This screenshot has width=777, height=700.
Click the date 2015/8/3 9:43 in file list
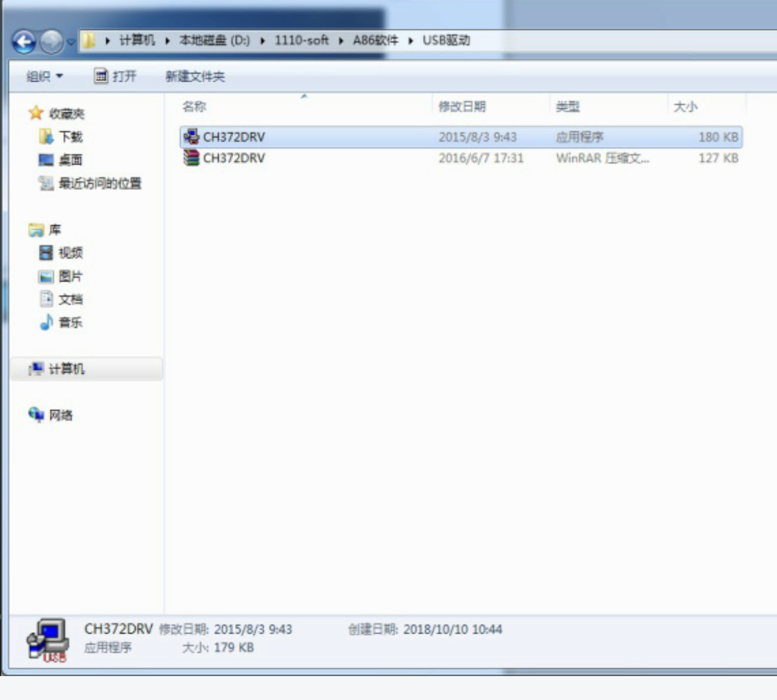tap(477, 137)
